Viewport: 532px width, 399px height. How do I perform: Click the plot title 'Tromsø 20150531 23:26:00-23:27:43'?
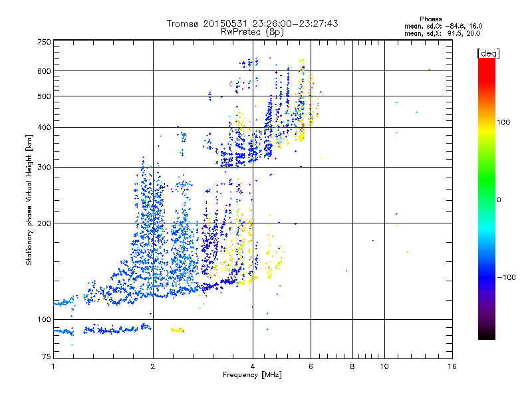click(252, 23)
